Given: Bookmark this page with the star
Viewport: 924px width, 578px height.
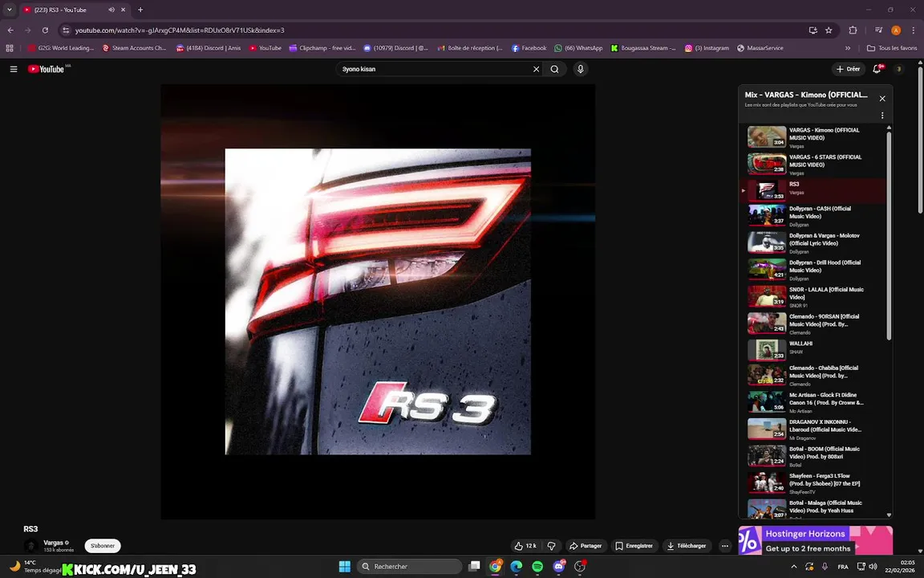Looking at the screenshot, I should pyautogui.click(x=829, y=30).
